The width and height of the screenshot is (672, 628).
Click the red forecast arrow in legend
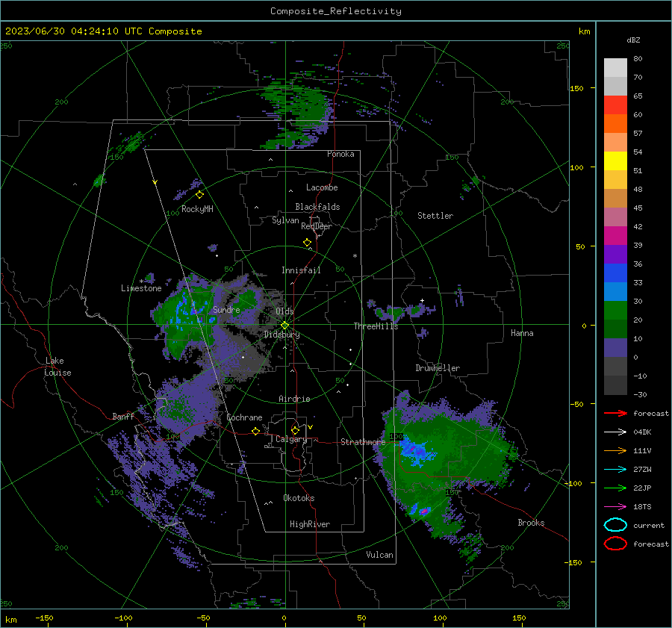[x=615, y=413]
